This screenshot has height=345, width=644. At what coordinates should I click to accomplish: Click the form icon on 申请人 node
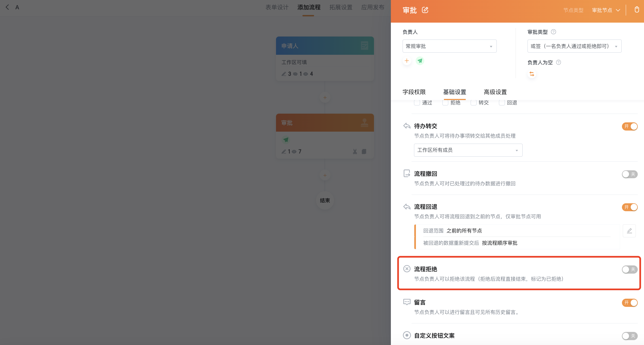click(x=364, y=46)
